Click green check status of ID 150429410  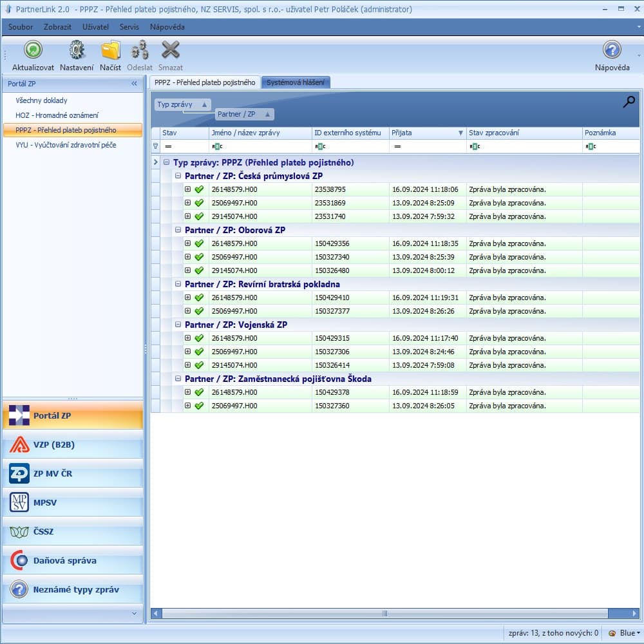pyautogui.click(x=199, y=298)
